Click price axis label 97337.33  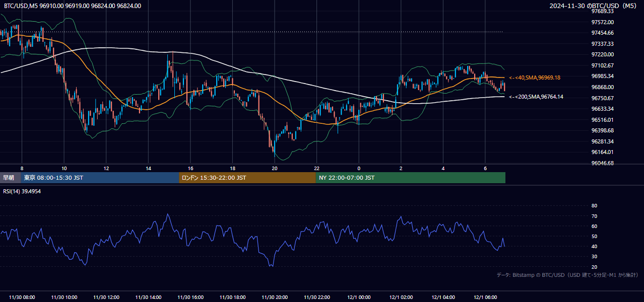pyautogui.click(x=603, y=44)
